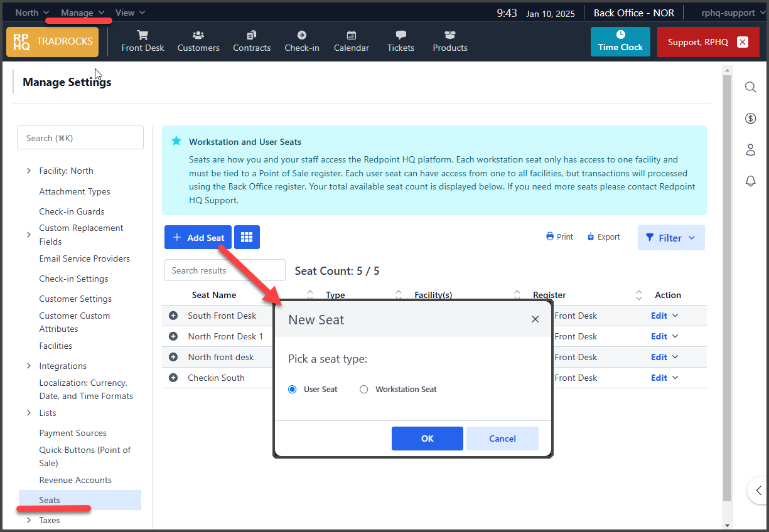
Task: Click the search magnifier in right sidebar
Action: coord(750,87)
